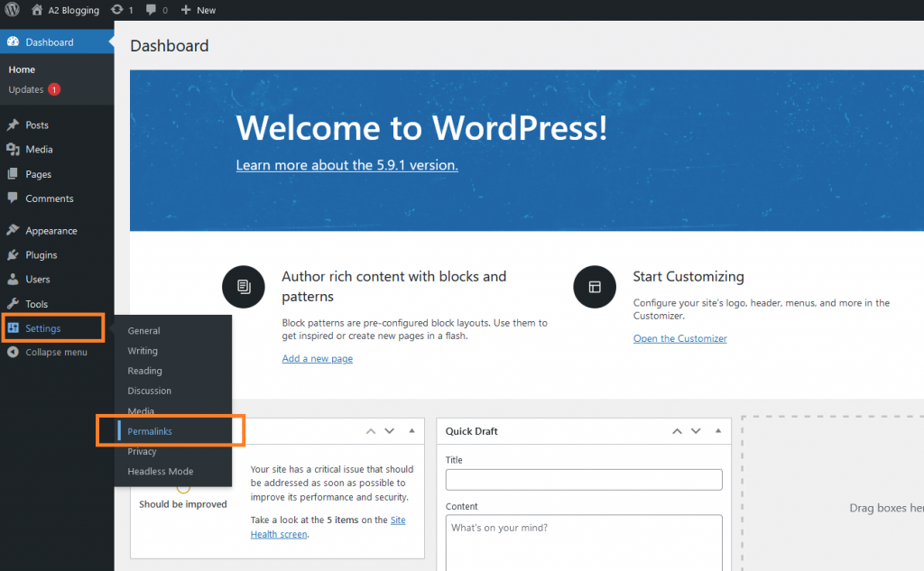Select Permalinks in Settings submenu
The width and height of the screenshot is (924, 571).
coord(150,431)
